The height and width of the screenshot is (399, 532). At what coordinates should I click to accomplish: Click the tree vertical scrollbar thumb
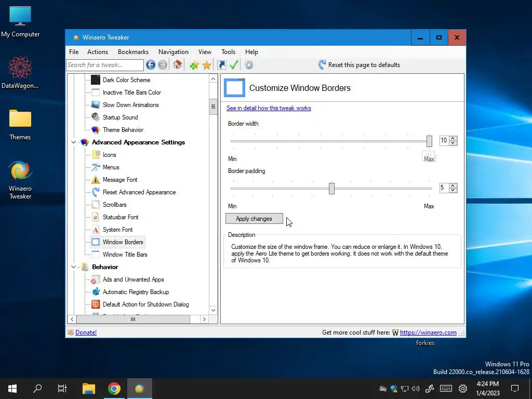(213, 107)
